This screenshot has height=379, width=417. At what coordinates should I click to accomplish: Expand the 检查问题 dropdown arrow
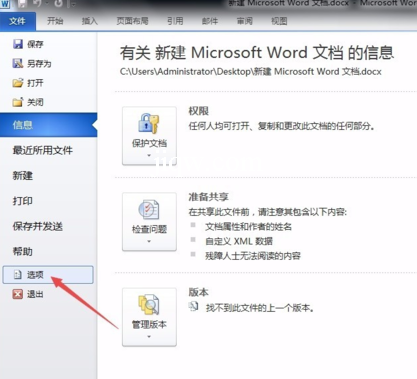pyautogui.click(x=149, y=241)
